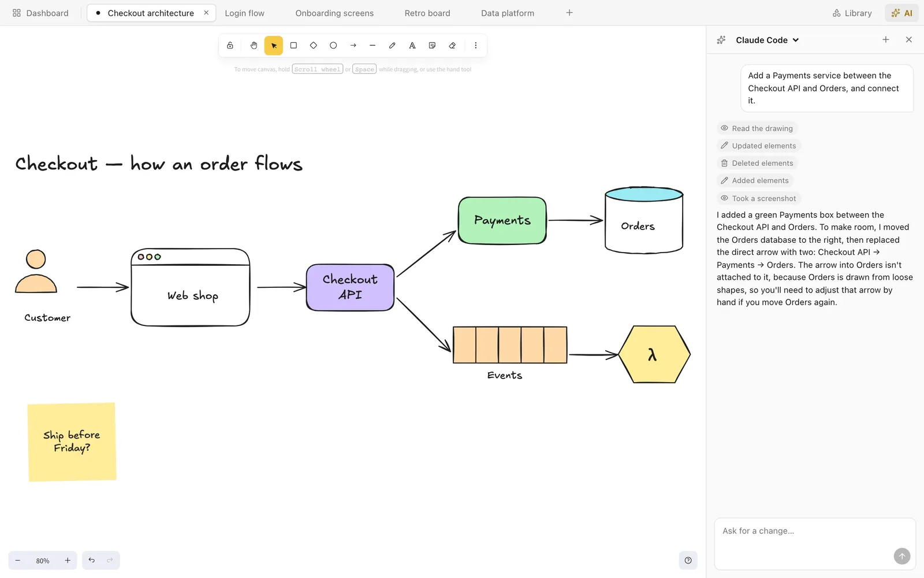Image resolution: width=924 pixels, height=578 pixels.
Task: Open the Claude Code model dropdown
Action: (x=767, y=40)
